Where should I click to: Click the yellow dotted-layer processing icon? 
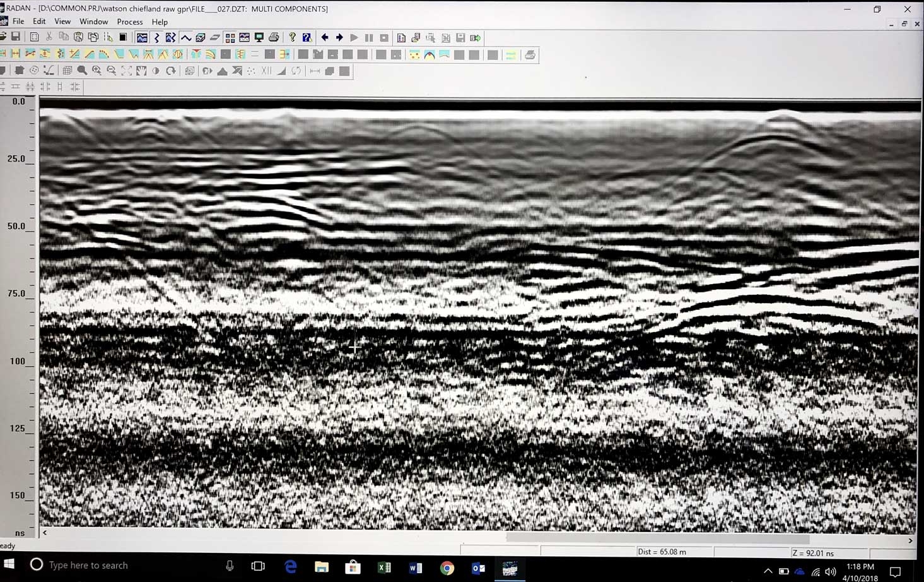(x=414, y=55)
